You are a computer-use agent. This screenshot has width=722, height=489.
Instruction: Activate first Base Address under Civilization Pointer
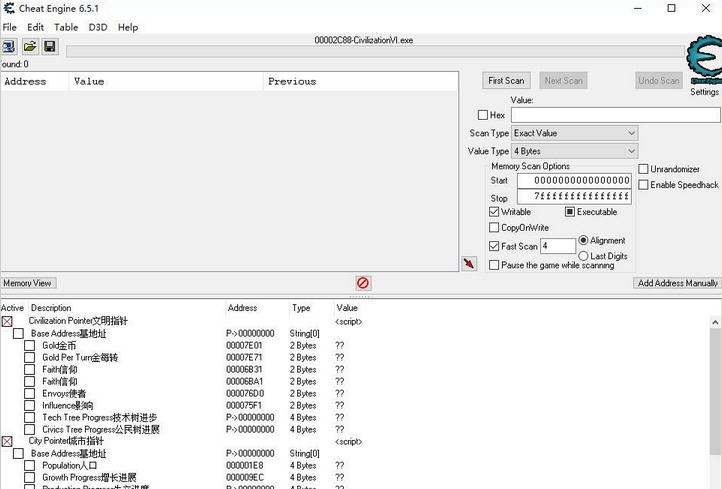coord(18,333)
